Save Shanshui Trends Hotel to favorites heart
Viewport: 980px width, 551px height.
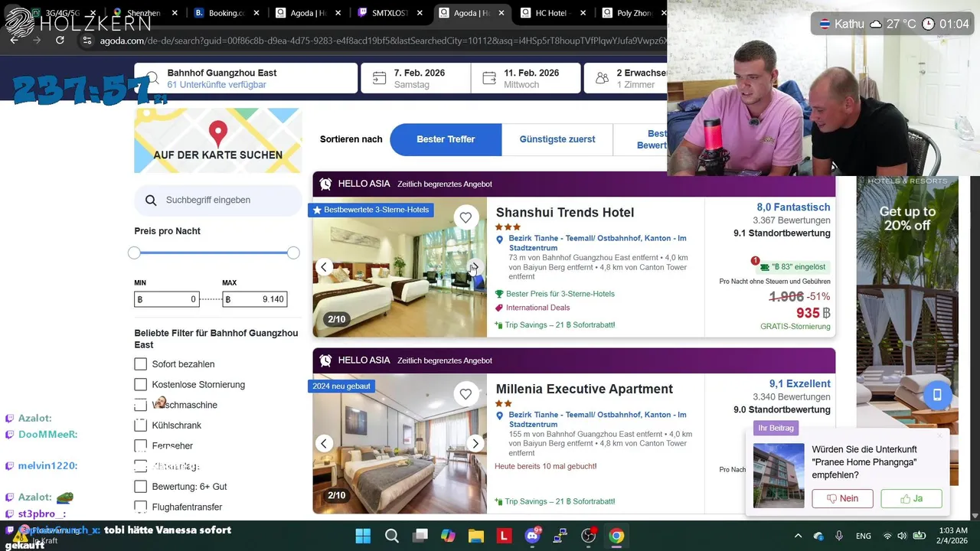coord(465,218)
